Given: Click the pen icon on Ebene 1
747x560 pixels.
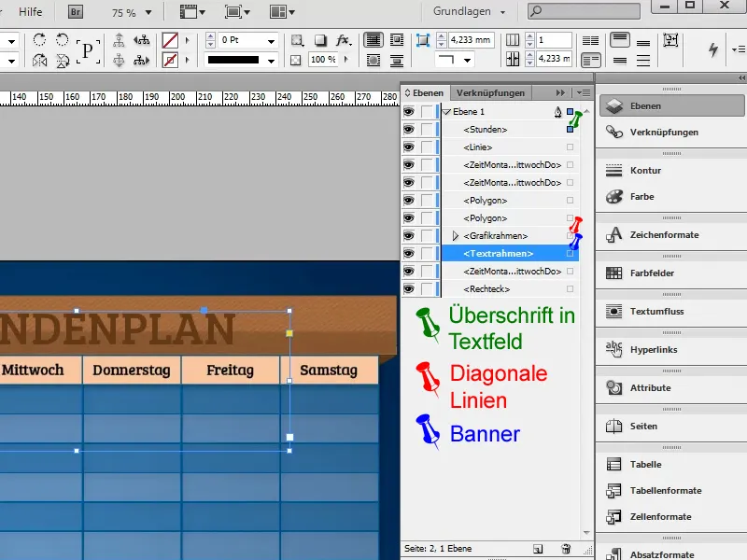Looking at the screenshot, I should [x=557, y=112].
